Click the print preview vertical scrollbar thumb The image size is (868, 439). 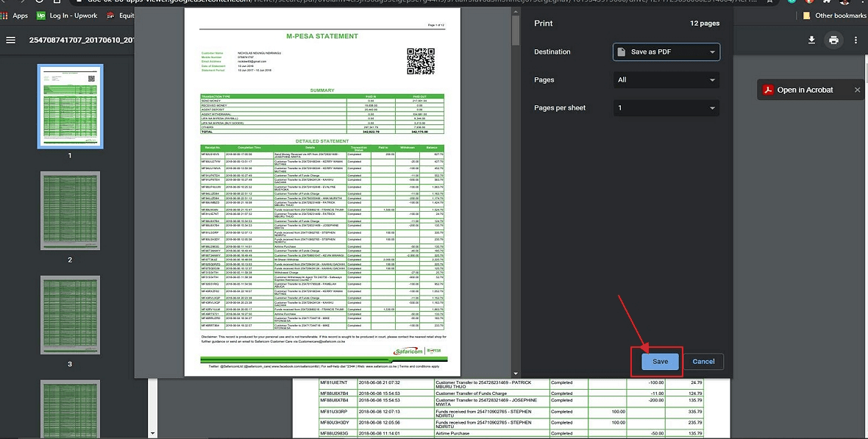pos(516,30)
